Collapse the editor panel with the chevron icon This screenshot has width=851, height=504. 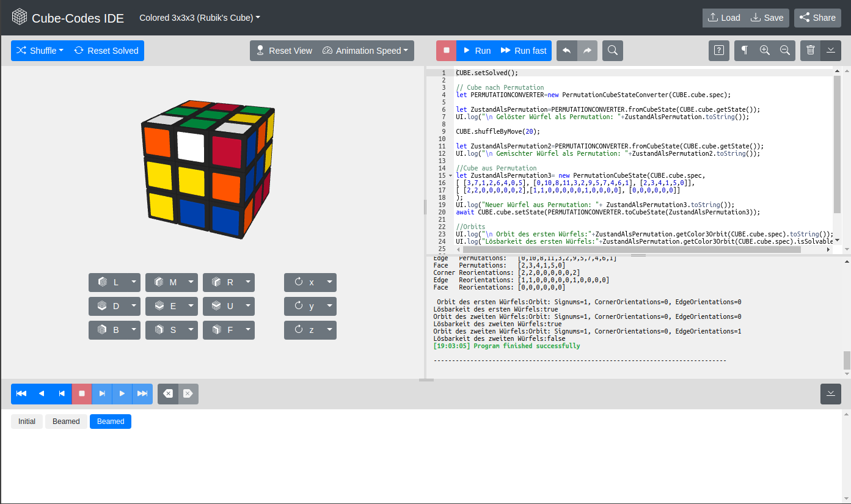coord(830,51)
